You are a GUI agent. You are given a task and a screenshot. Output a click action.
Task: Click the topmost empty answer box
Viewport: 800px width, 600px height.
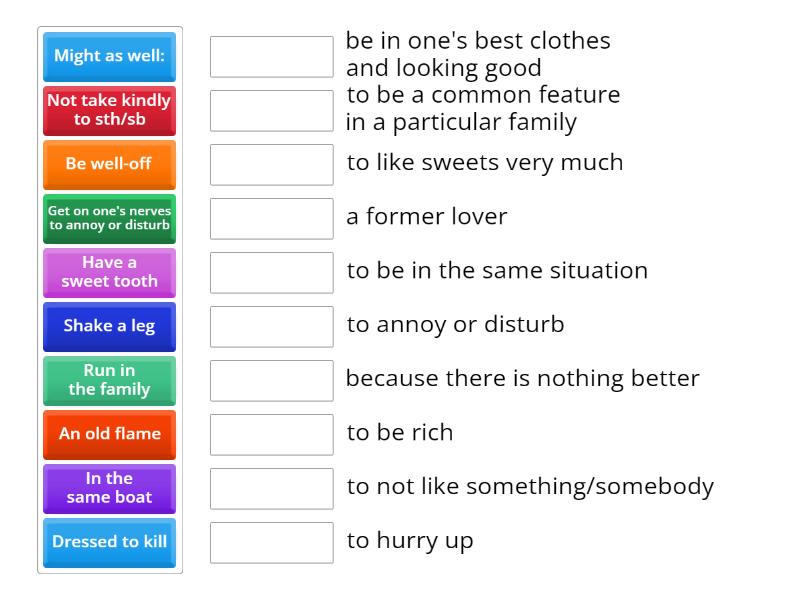[271, 57]
